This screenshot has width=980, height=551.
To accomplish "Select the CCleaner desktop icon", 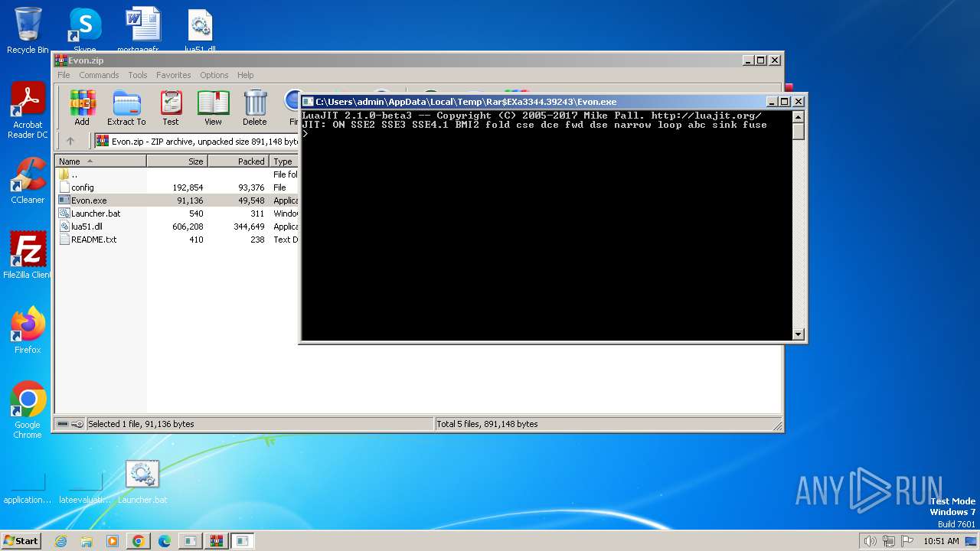I will click(x=28, y=181).
